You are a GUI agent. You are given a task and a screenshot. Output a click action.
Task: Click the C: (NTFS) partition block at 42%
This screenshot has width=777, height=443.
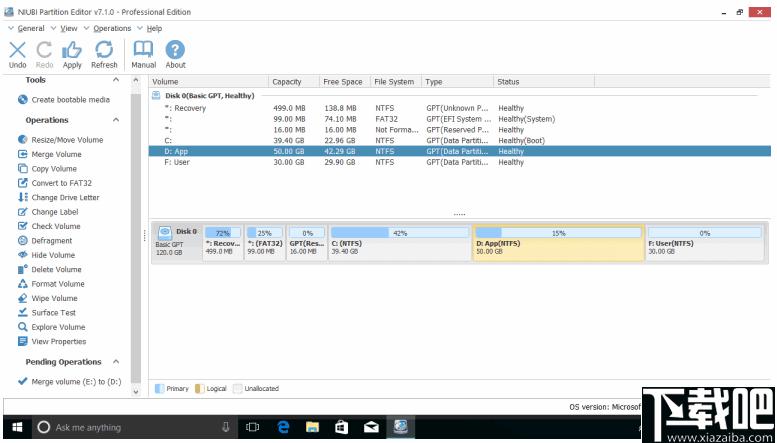400,242
